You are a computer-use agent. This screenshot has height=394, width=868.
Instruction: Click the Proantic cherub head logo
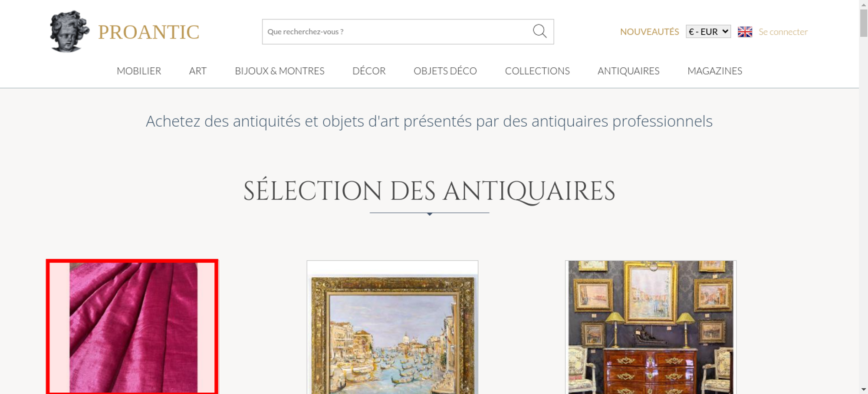69,32
